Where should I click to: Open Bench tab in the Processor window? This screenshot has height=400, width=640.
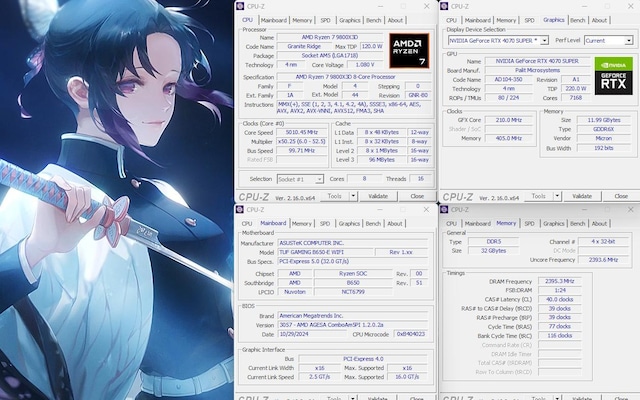373,20
